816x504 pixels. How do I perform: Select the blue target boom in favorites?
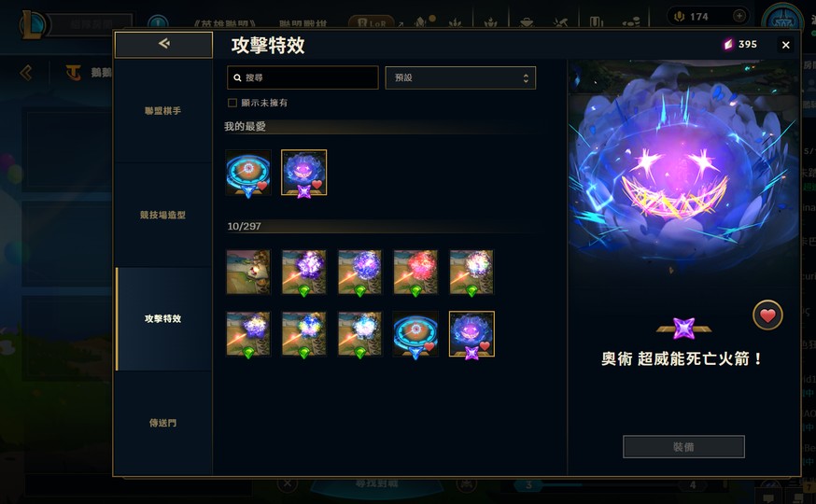pos(248,173)
